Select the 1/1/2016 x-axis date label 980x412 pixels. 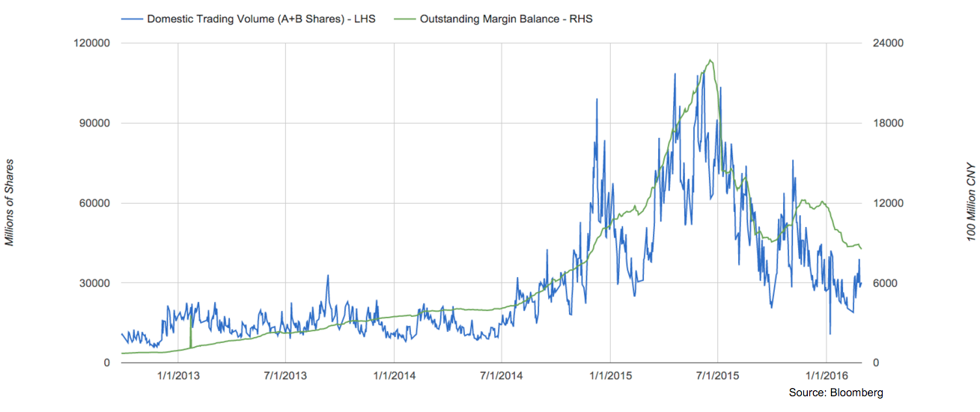coord(826,376)
